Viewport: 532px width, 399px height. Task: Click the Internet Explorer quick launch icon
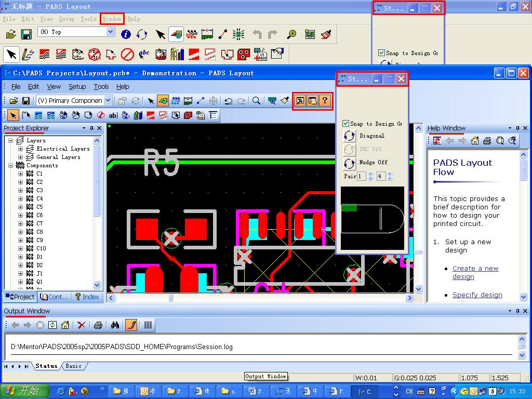click(61, 391)
